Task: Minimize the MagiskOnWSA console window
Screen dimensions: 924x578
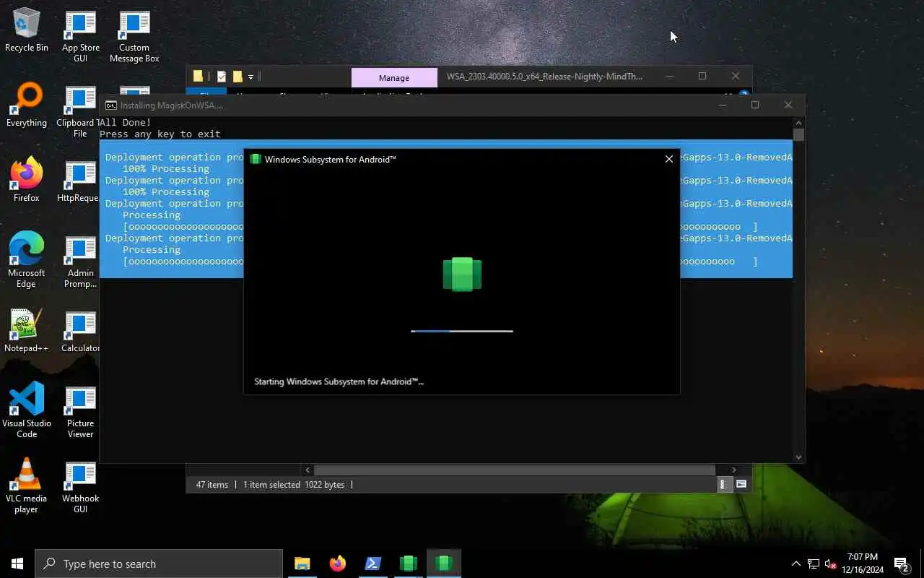Action: [723, 105]
